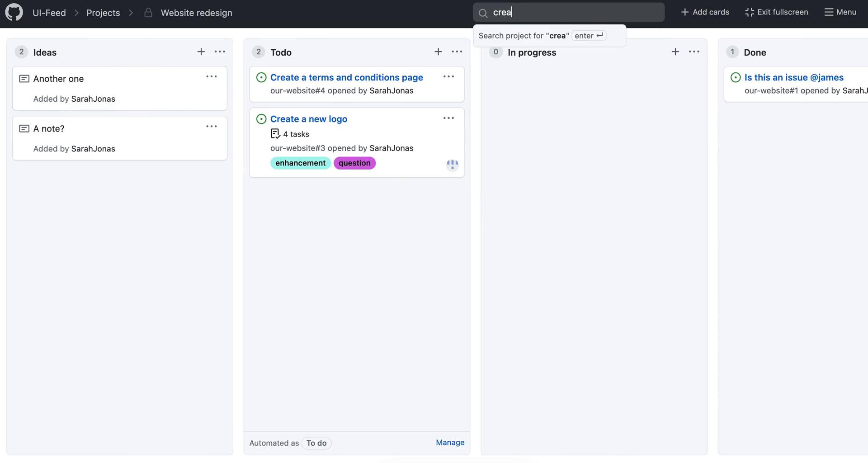Open SarahJonas profile on A note? card
868x463 pixels.
click(x=93, y=149)
